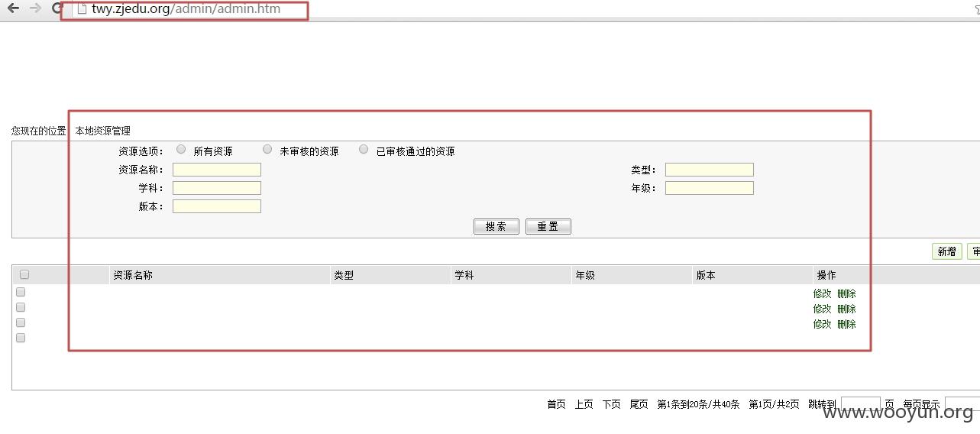Select the 所有资源 radio button
980x434 pixels.
tap(181, 150)
